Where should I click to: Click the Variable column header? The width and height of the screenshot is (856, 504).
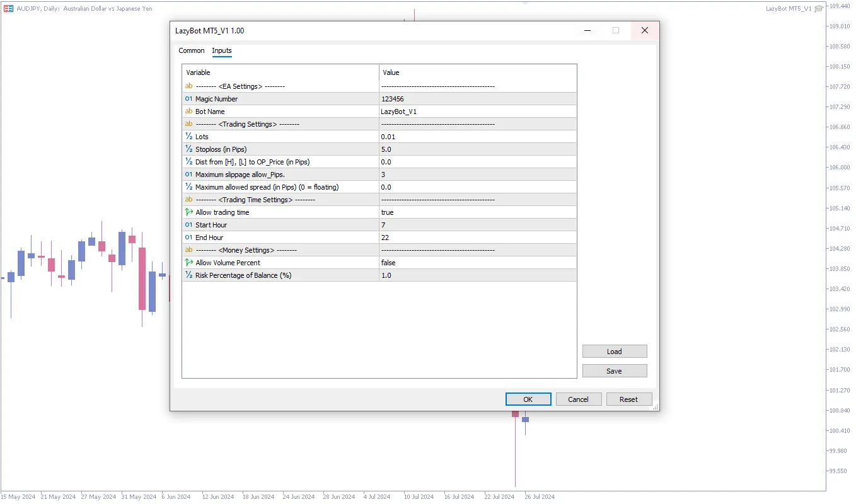point(281,72)
